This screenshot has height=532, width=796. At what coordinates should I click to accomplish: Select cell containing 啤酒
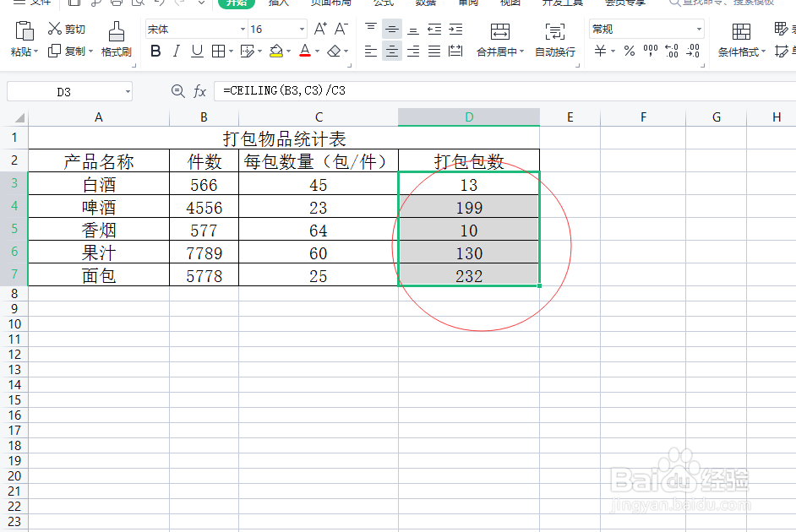pyautogui.click(x=99, y=207)
